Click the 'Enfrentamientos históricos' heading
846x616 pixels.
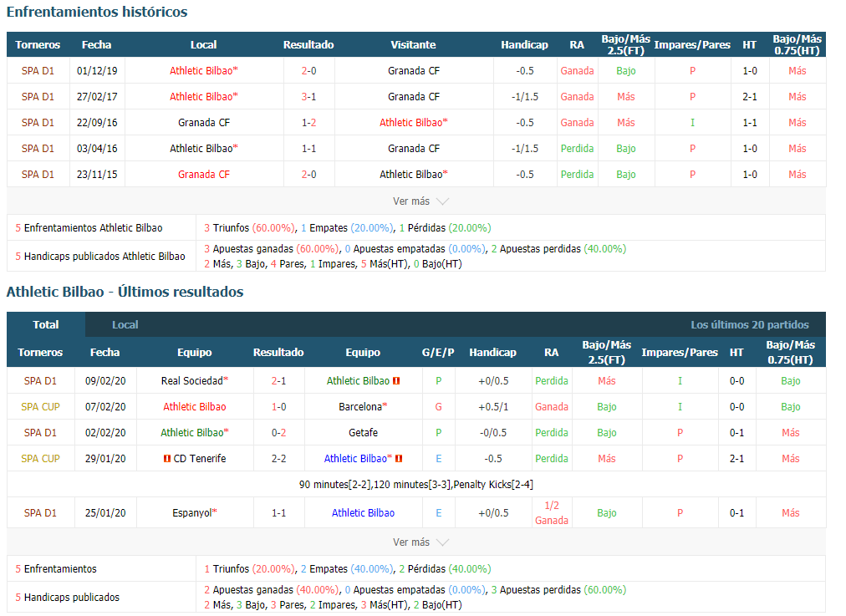pyautogui.click(x=97, y=12)
